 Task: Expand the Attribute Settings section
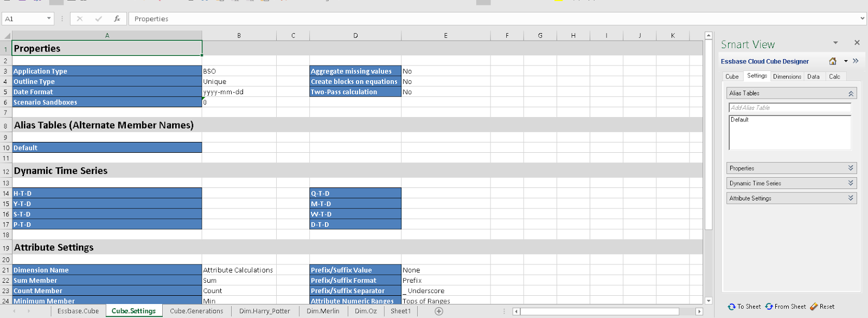coord(851,199)
